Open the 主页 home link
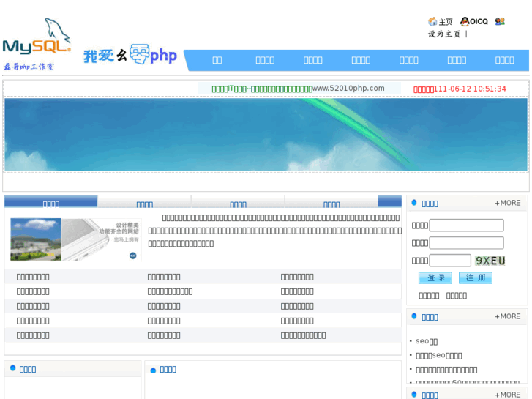Screen dimensions: 532x399 (x=446, y=22)
